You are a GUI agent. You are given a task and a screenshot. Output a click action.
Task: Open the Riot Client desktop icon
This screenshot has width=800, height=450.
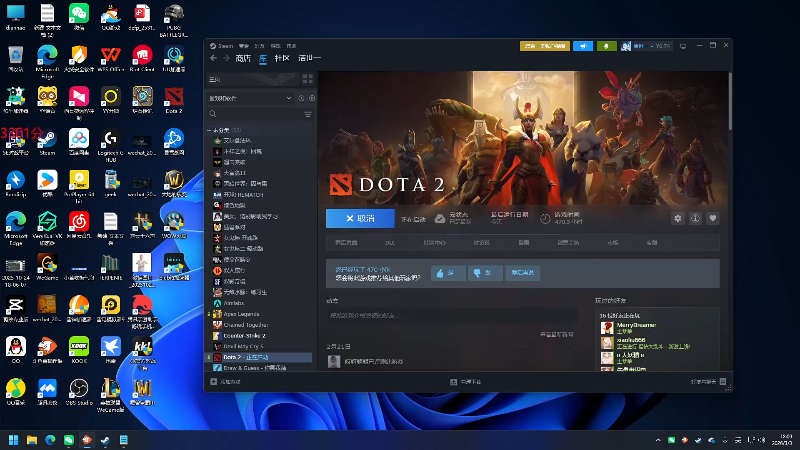142,58
